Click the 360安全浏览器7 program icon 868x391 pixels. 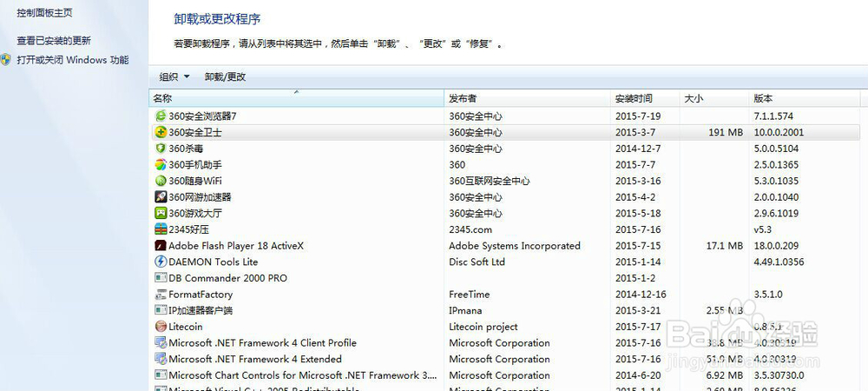[161, 116]
